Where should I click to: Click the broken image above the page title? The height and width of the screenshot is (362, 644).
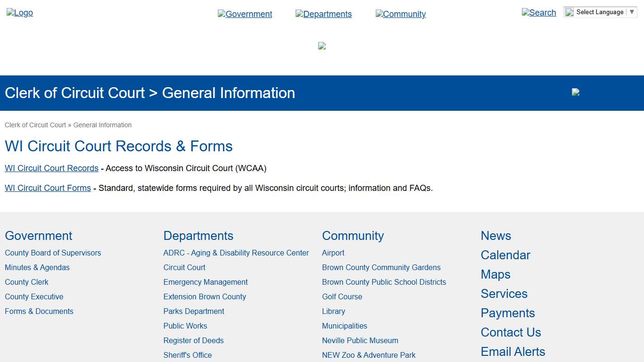(x=322, y=46)
